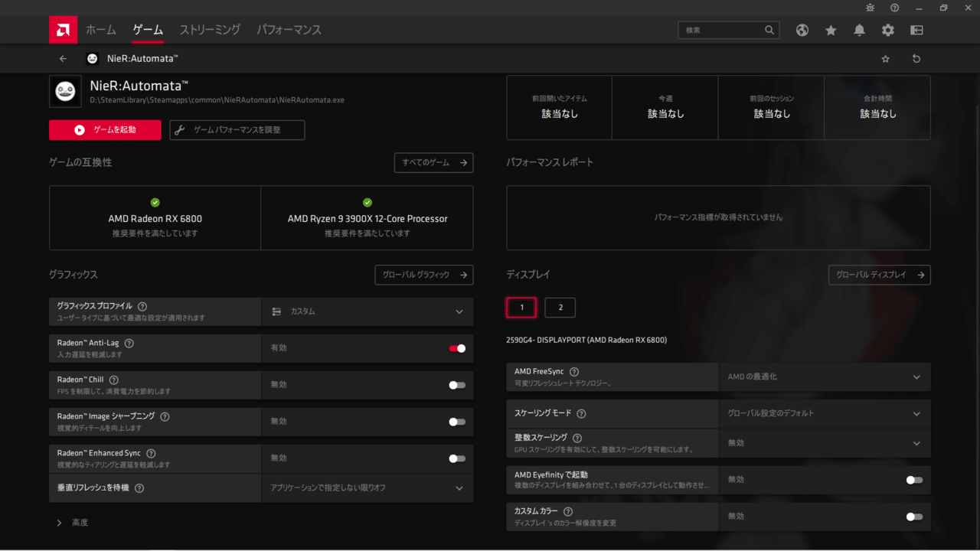Disable Radeon Anti-Lag
This screenshot has width=980, height=551.
pos(457,348)
